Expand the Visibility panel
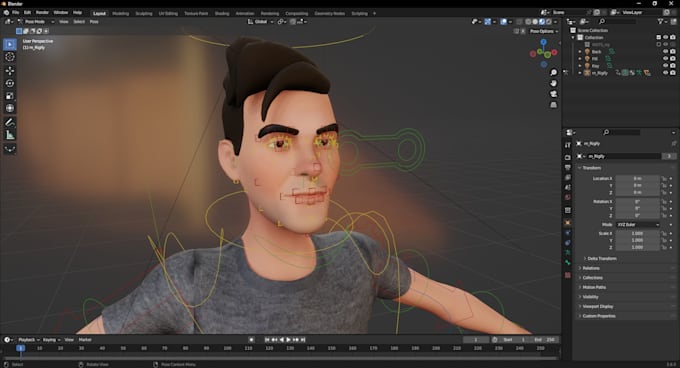This screenshot has height=368, width=680. 590,297
